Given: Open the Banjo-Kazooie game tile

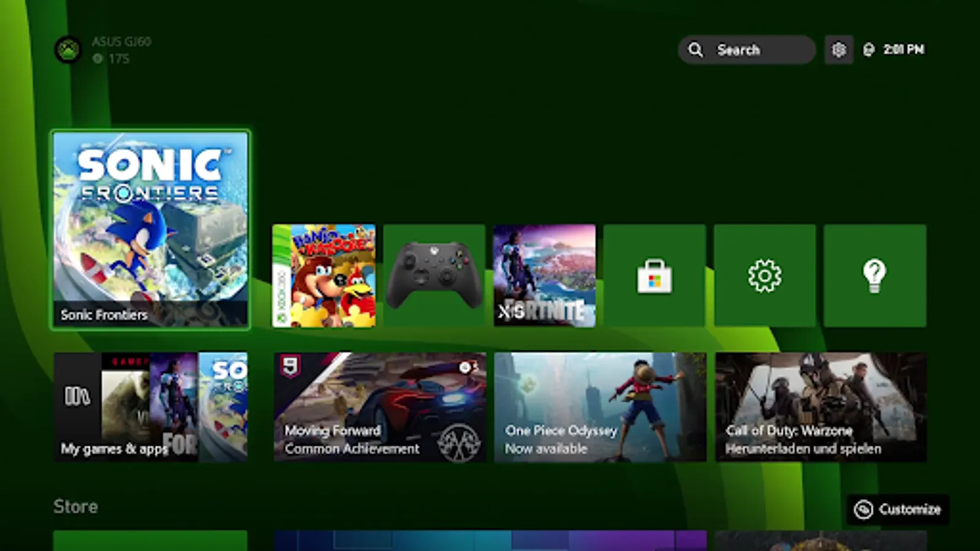Looking at the screenshot, I should click(324, 275).
